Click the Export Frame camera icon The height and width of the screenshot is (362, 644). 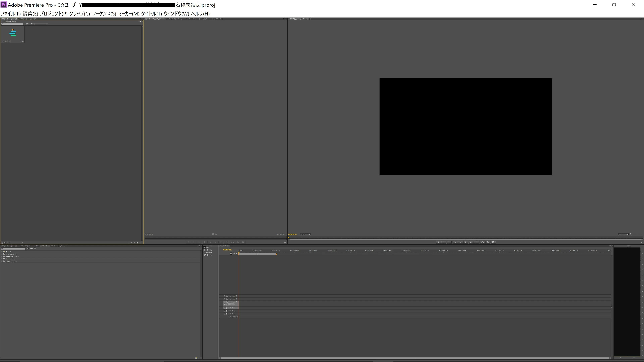493,242
